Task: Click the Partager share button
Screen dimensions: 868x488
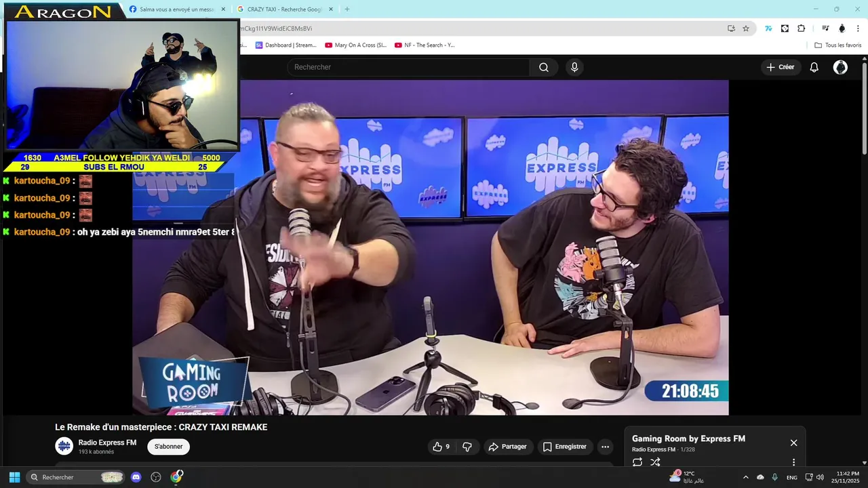Action: pyautogui.click(x=508, y=447)
